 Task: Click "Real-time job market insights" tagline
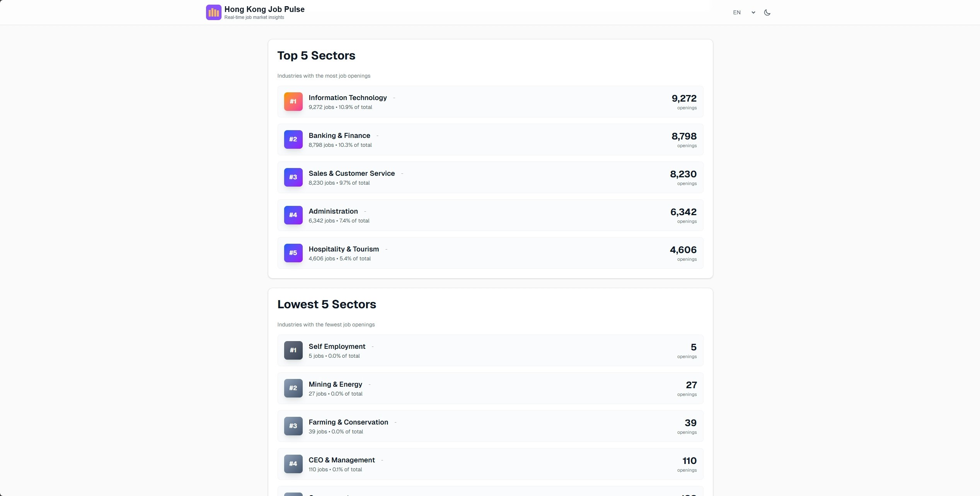coord(254,17)
